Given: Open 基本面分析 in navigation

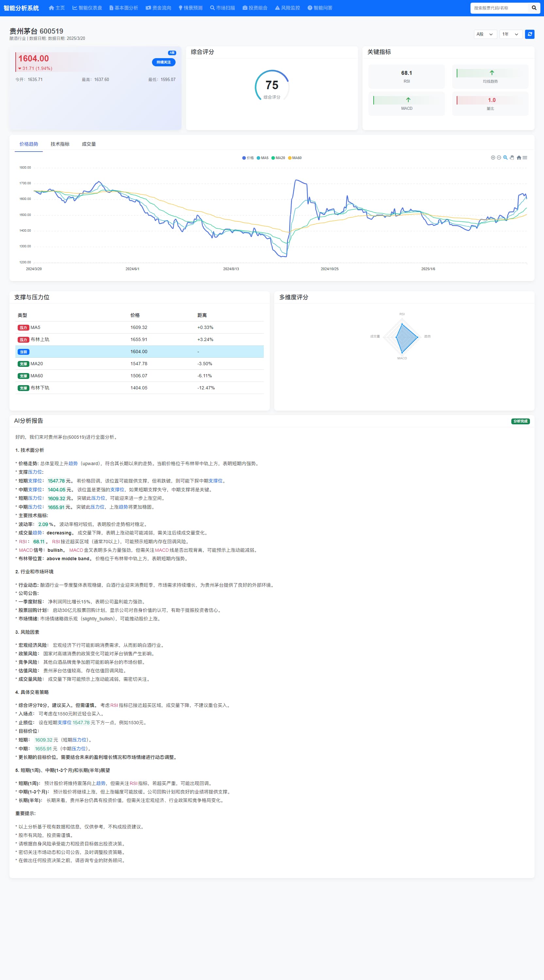Looking at the screenshot, I should point(124,8).
